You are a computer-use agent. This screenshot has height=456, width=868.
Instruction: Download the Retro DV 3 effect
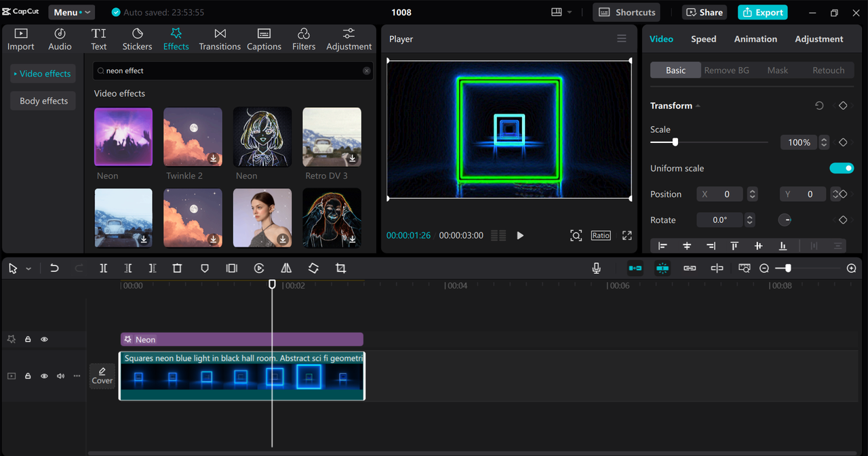[352, 158]
